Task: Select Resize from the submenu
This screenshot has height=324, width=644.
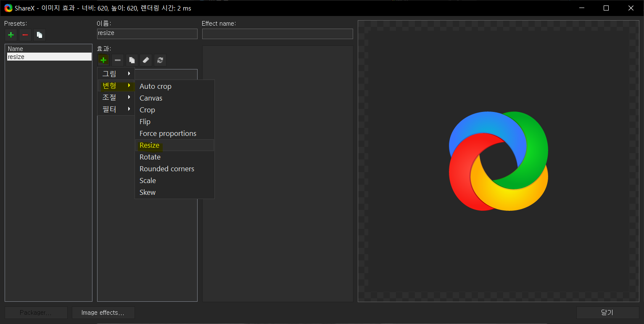Action: click(174, 145)
